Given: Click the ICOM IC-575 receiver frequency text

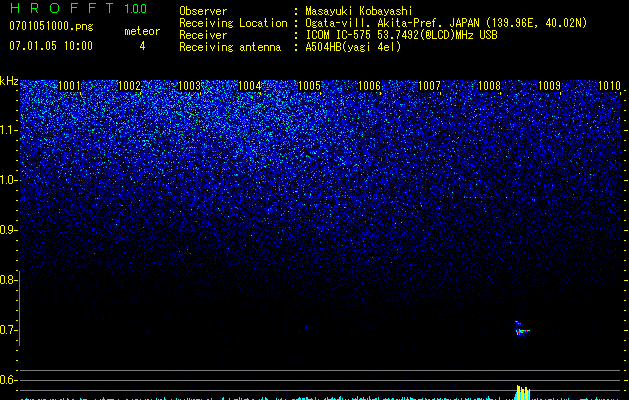Looking at the screenshot, I should coord(401,35).
